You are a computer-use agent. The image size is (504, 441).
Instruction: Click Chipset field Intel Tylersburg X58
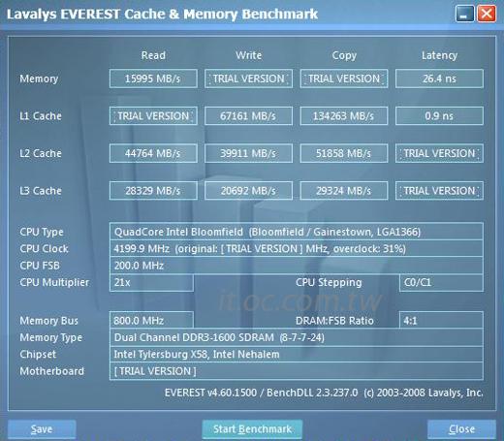click(297, 355)
